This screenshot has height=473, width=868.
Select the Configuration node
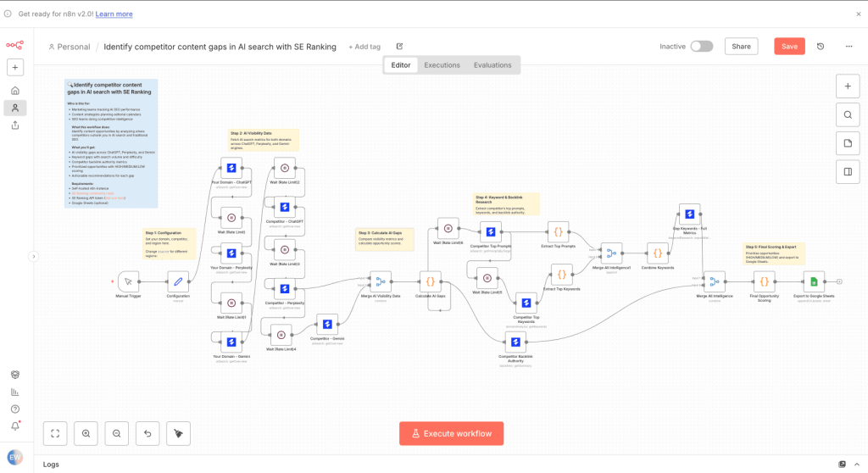pos(178,281)
